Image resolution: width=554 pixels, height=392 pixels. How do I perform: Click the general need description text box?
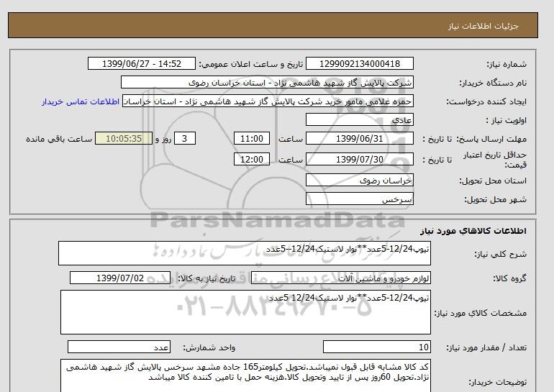[x=244, y=254]
